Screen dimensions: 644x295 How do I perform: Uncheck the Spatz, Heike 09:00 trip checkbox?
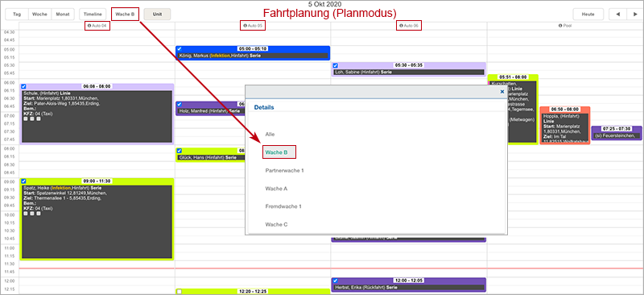[23, 181]
